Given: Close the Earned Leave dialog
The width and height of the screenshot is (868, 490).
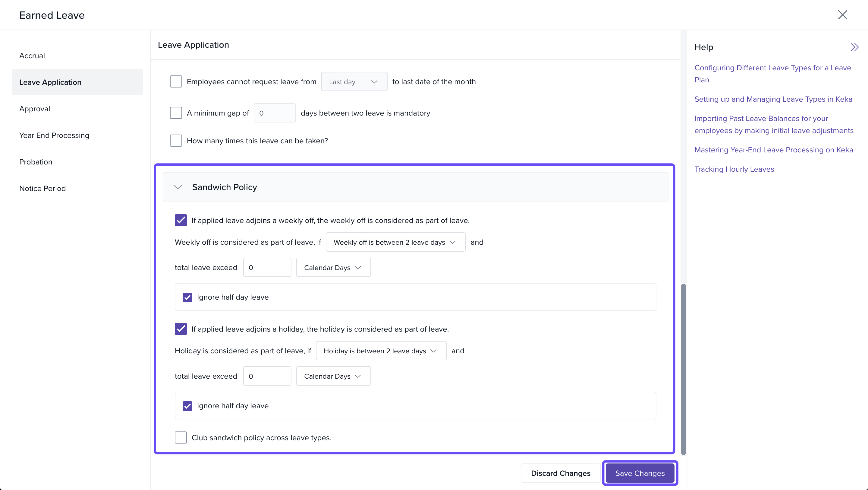Looking at the screenshot, I should [842, 15].
